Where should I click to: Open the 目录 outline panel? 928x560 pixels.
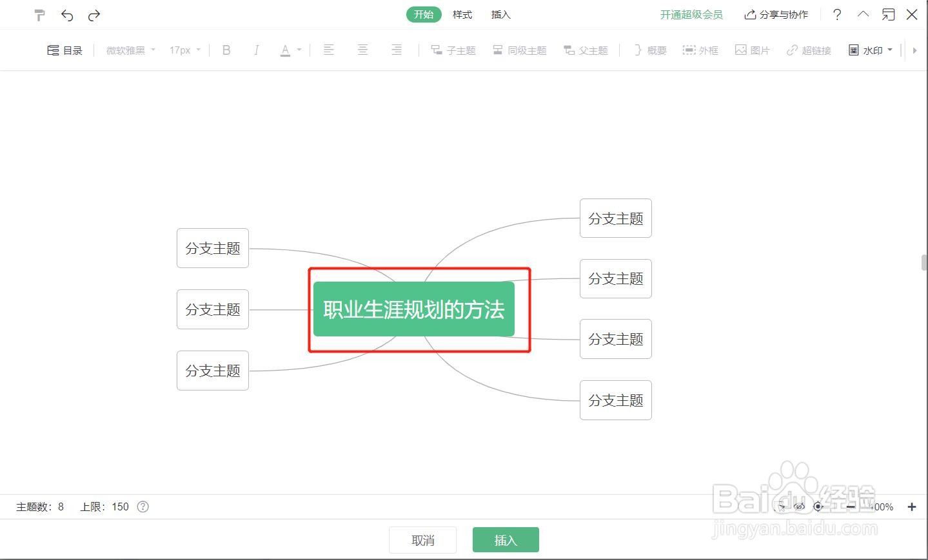pos(64,50)
